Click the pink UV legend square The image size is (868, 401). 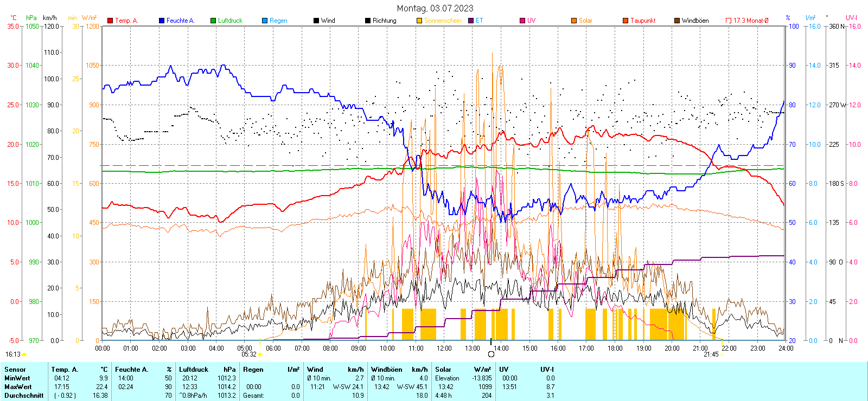(x=522, y=21)
